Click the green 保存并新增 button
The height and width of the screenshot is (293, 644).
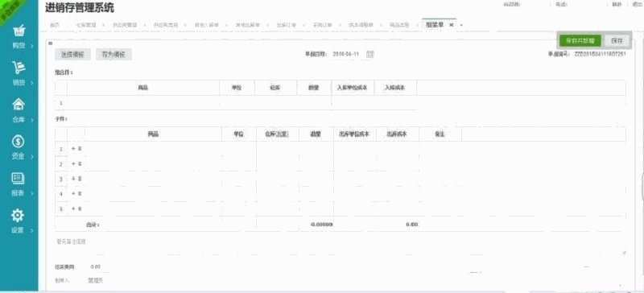pos(580,41)
